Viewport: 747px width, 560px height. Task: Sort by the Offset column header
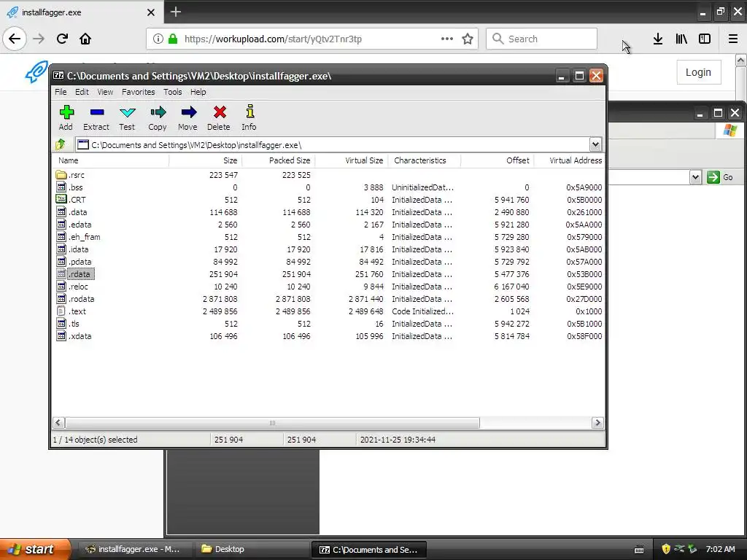(498, 160)
